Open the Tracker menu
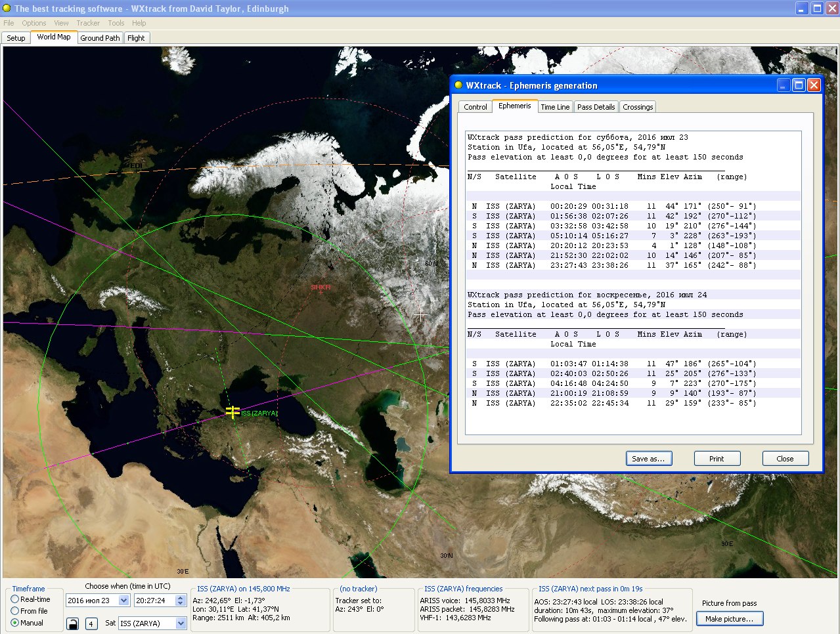 (x=88, y=23)
